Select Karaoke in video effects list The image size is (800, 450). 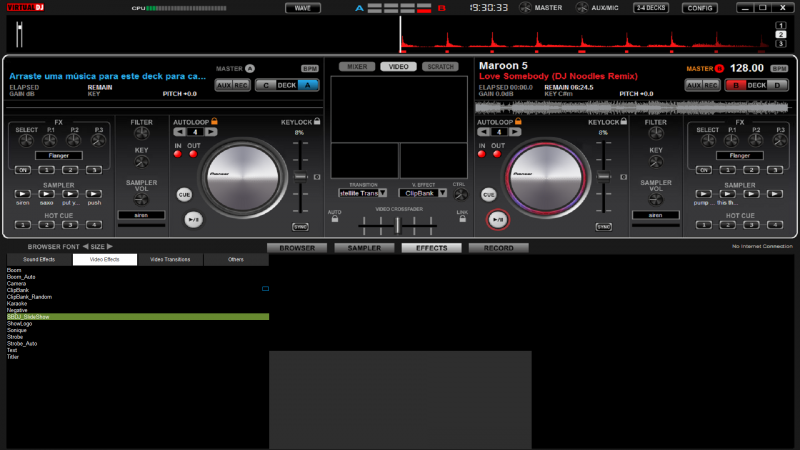[x=17, y=304]
